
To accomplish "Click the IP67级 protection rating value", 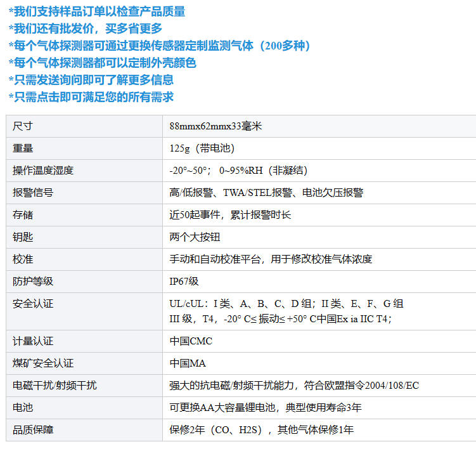I will pyautogui.click(x=184, y=282).
